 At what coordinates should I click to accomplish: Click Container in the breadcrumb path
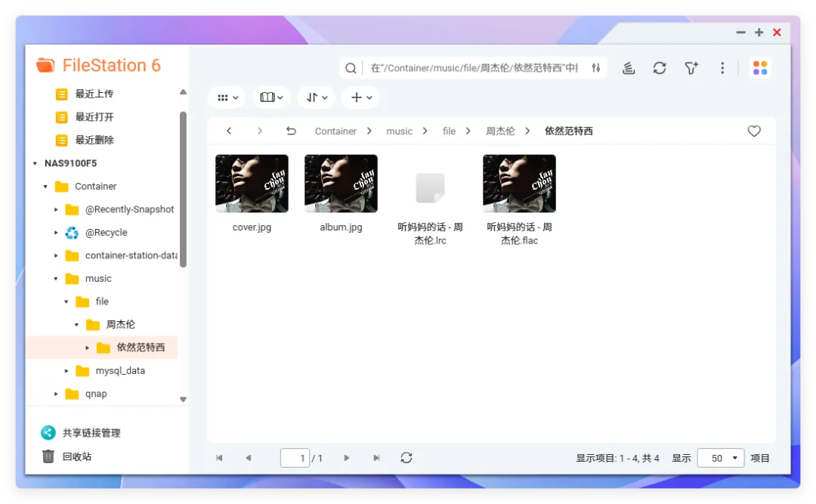[335, 131]
